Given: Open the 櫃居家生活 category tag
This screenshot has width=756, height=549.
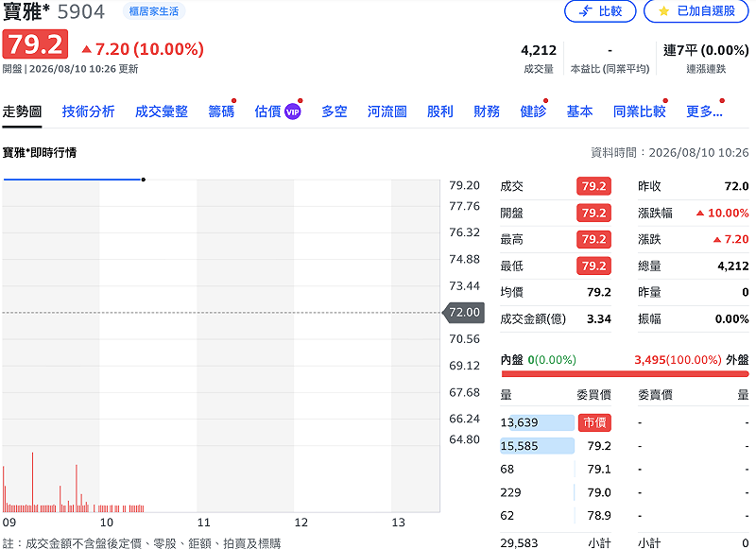Looking at the screenshot, I should click(x=154, y=11).
